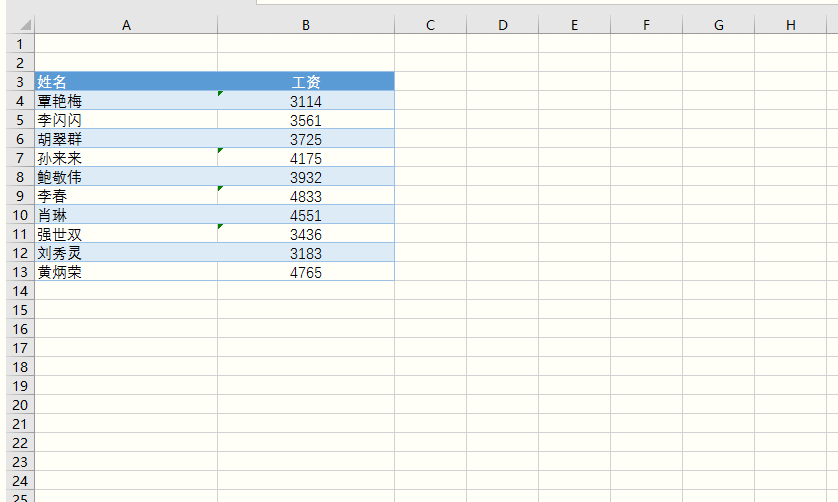Select column D header
The image size is (838, 502).
point(502,25)
